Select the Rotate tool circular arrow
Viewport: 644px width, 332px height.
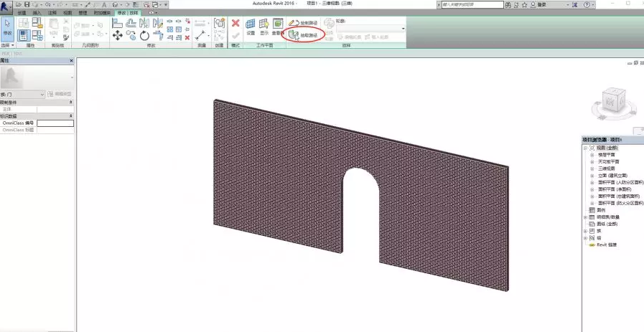coord(144,36)
